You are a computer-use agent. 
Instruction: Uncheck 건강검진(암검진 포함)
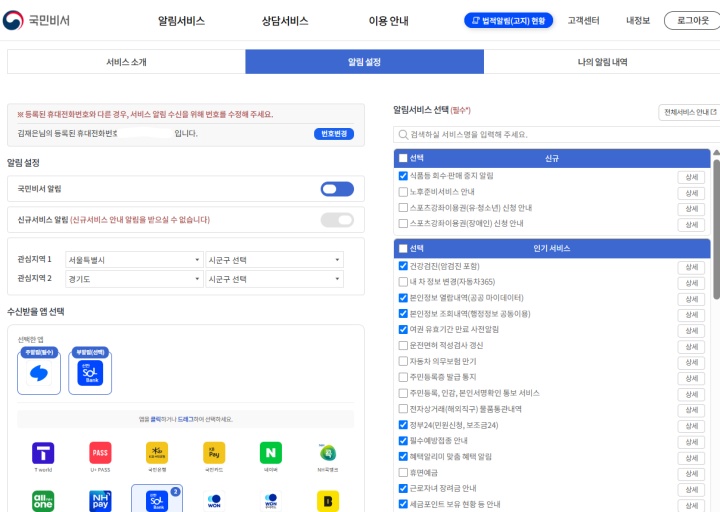403,266
